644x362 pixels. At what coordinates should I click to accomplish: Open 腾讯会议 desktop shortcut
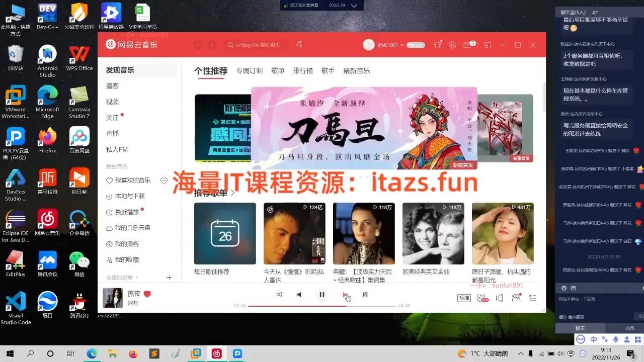click(47, 264)
